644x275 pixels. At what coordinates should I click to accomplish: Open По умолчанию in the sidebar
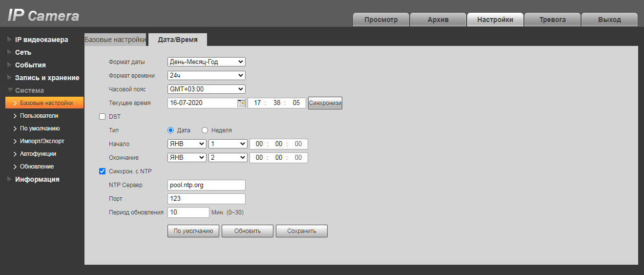[x=40, y=128]
